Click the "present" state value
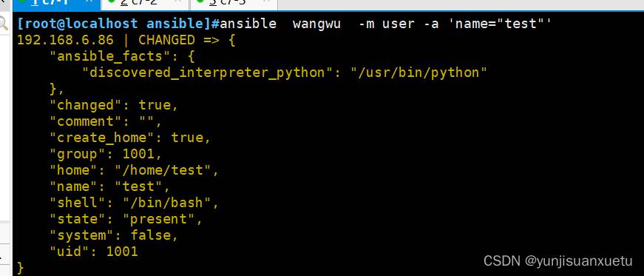Image resolution: width=644 pixels, height=276 pixels. click(158, 219)
